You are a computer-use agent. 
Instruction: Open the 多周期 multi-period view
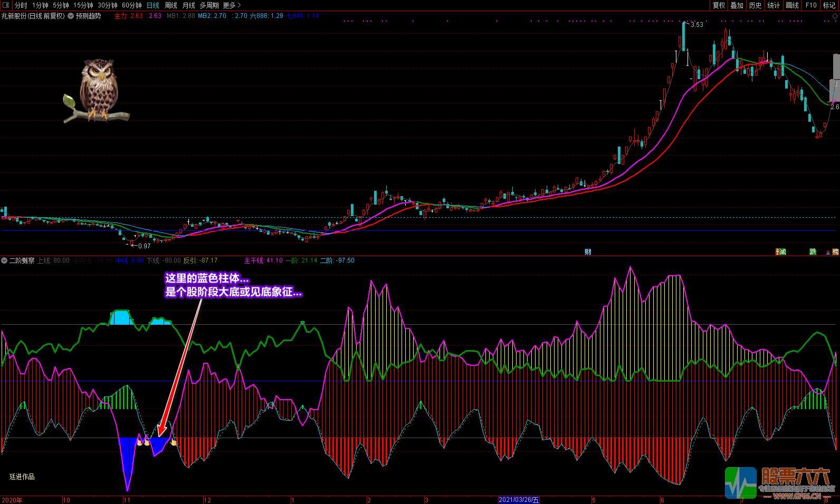(x=209, y=5)
